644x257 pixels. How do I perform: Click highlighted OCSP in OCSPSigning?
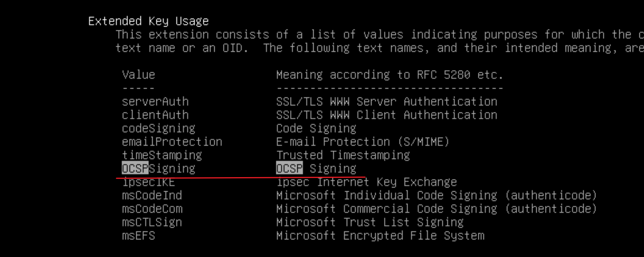coord(135,168)
